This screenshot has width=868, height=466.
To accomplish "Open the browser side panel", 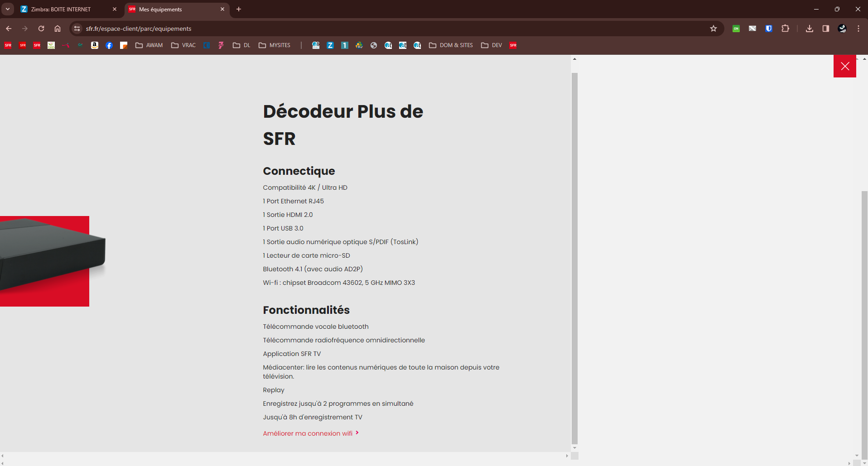I will pos(825,29).
